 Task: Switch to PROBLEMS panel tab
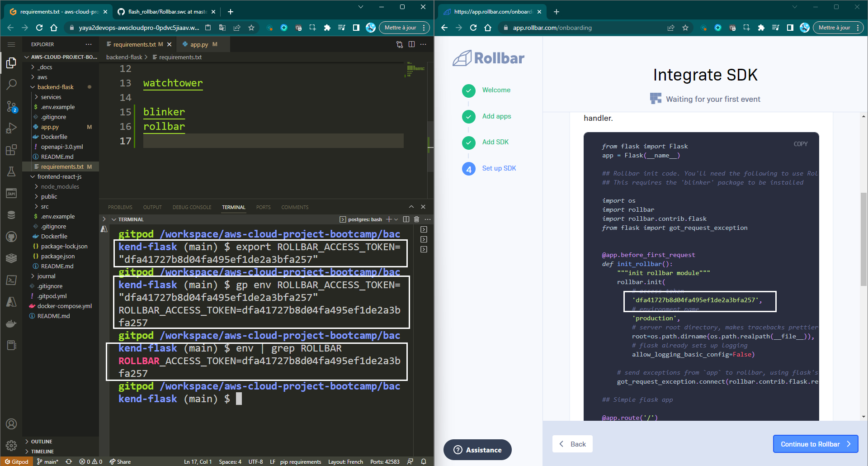(x=120, y=207)
